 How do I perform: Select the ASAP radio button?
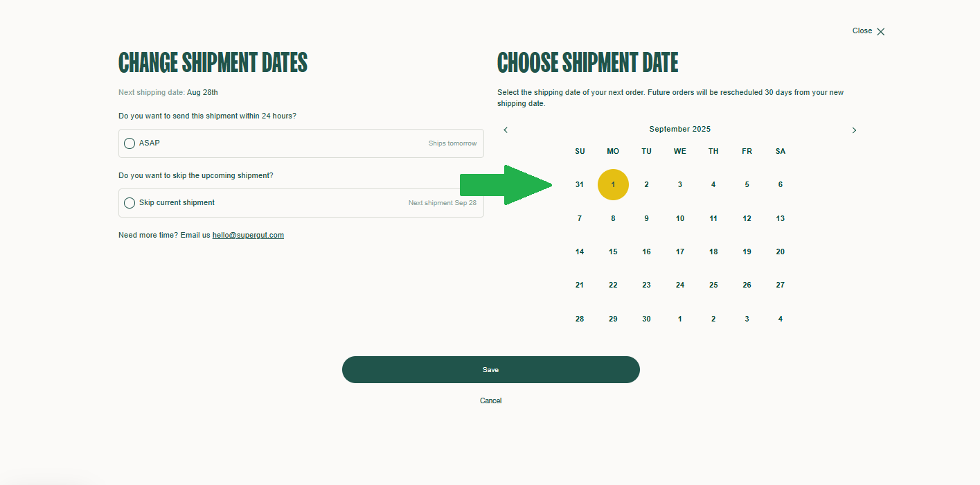[130, 143]
